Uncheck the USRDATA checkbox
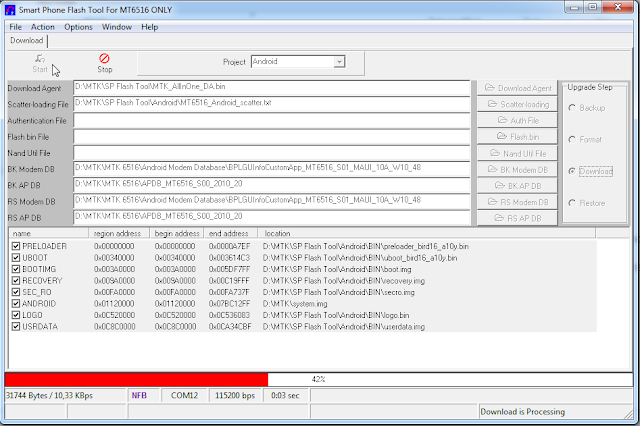Image resolution: width=640 pixels, height=426 pixels. point(16,326)
